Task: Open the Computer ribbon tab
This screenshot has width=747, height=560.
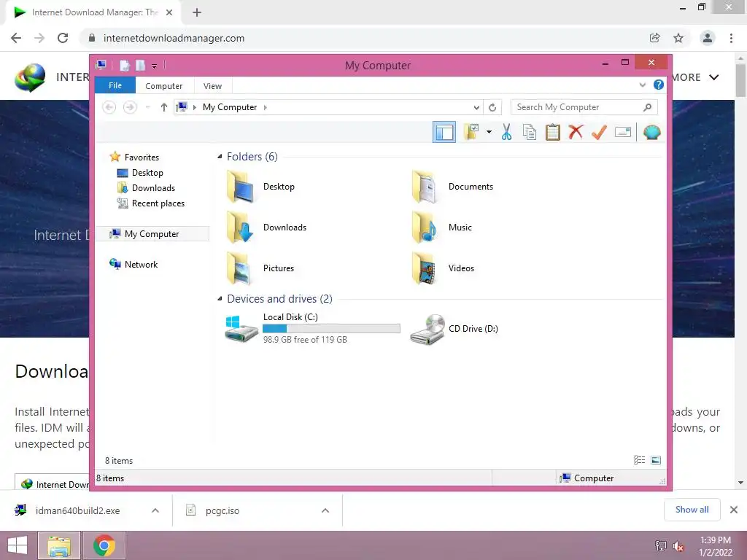Action: 163,86
